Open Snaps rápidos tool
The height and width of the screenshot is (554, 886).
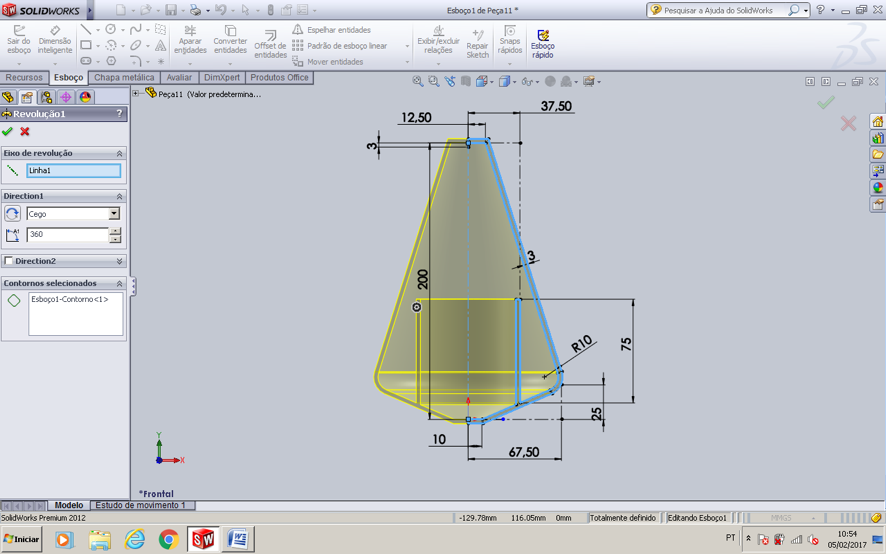coord(510,40)
